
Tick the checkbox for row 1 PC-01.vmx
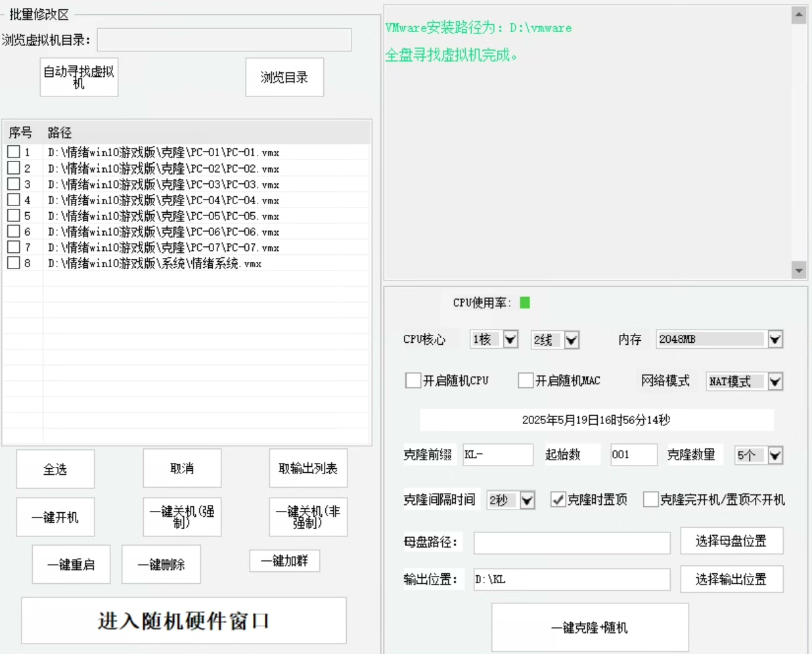[x=13, y=152]
